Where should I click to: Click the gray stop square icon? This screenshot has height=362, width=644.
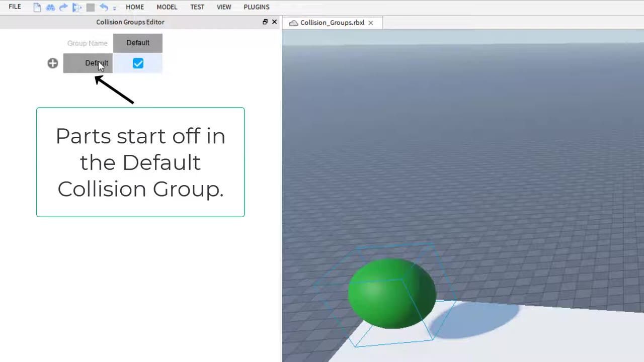click(x=91, y=8)
